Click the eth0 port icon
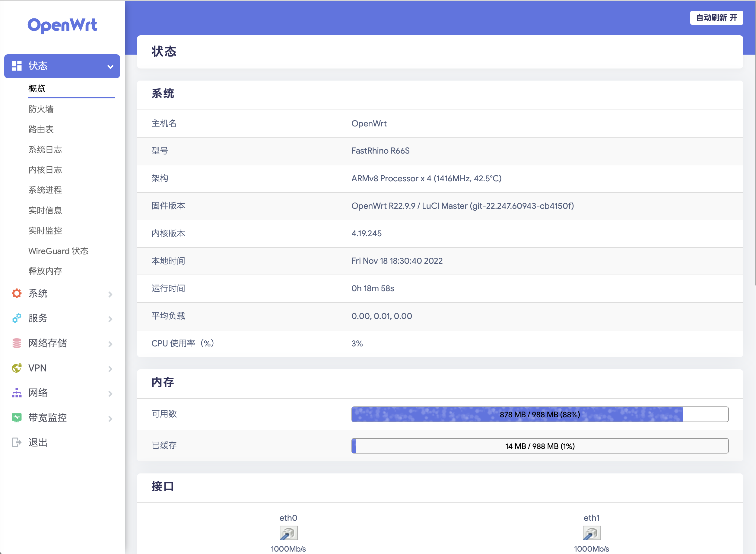The height and width of the screenshot is (554, 756). coord(288,533)
